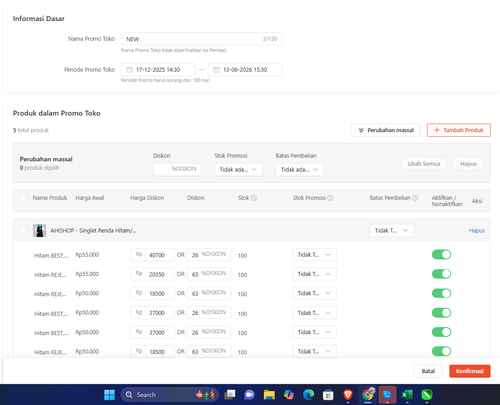The height and width of the screenshot is (405, 500).
Task: Open Stok Promosi dropdown for Rp20350 variant
Action: [x=314, y=274]
